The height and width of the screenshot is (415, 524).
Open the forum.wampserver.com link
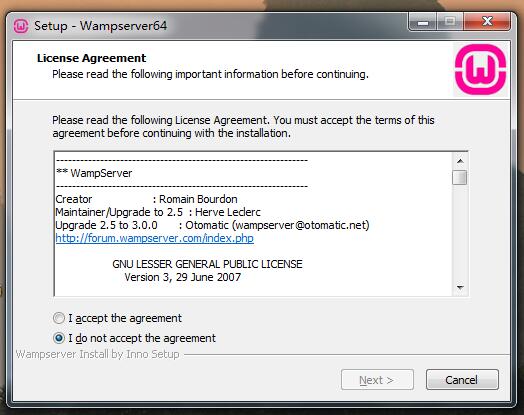pos(155,238)
